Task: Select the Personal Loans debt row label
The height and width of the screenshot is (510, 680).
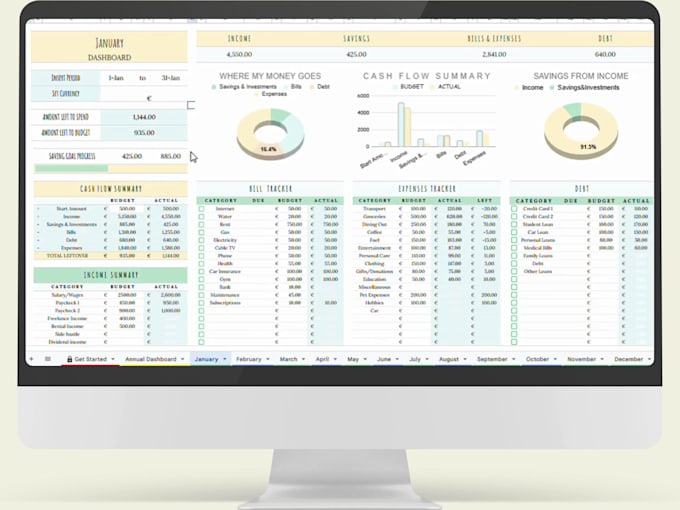Action: point(538,240)
